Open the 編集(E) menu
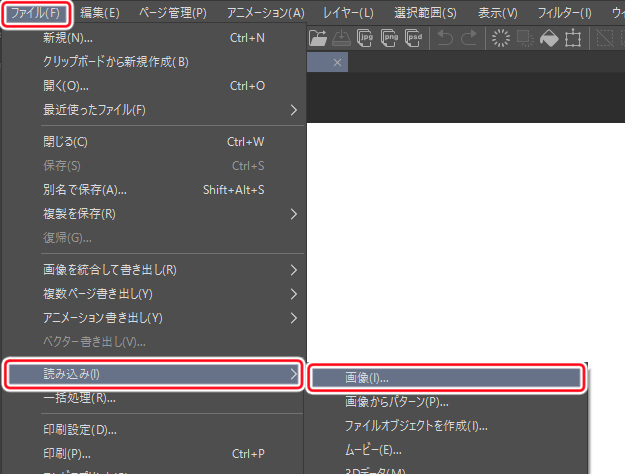The height and width of the screenshot is (474, 625). (x=98, y=12)
